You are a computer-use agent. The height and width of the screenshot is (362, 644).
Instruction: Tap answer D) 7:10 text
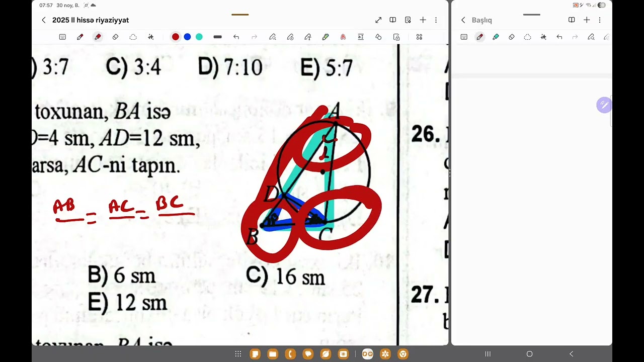(230, 67)
